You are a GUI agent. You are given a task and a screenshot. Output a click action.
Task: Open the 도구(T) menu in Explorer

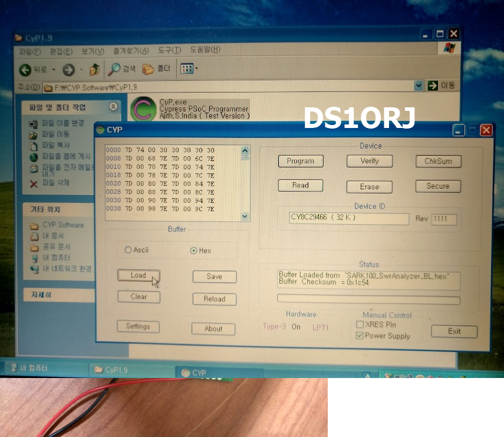(169, 50)
